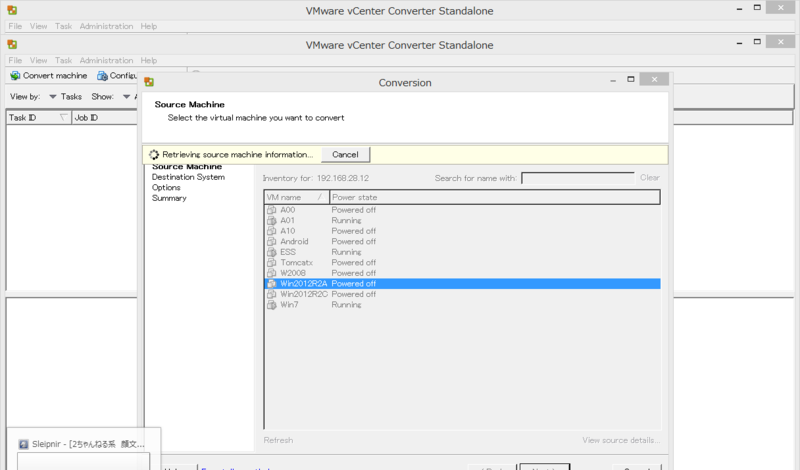This screenshot has height=470, width=800.
Task: Click Refresh below the VM list
Action: tap(278, 440)
